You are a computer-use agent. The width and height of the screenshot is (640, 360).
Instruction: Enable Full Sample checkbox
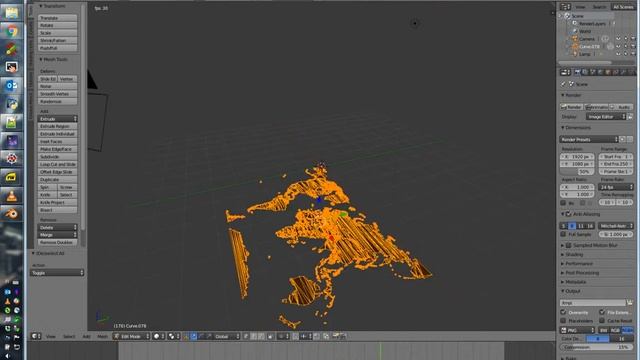563,234
